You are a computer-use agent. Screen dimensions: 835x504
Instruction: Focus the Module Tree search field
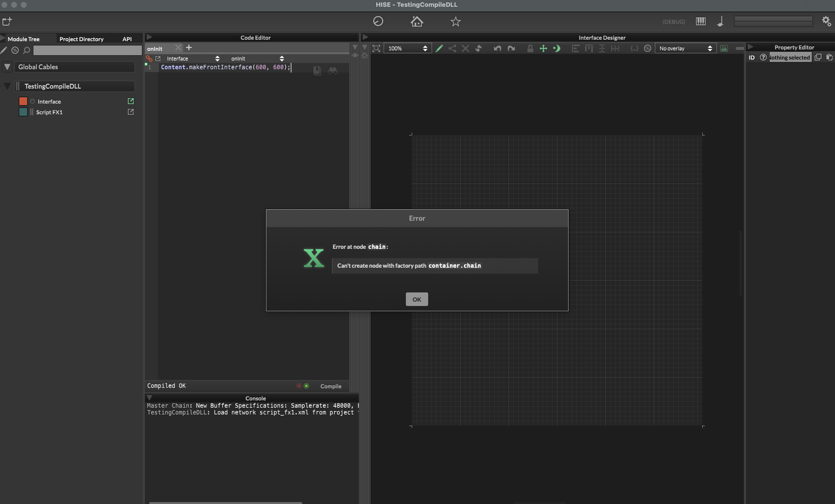87,50
